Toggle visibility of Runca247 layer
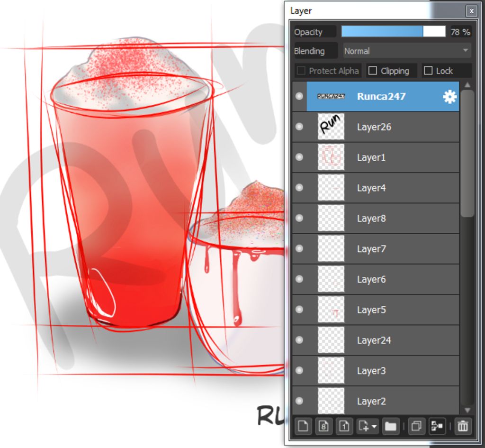The image size is (485, 448). coord(299,96)
